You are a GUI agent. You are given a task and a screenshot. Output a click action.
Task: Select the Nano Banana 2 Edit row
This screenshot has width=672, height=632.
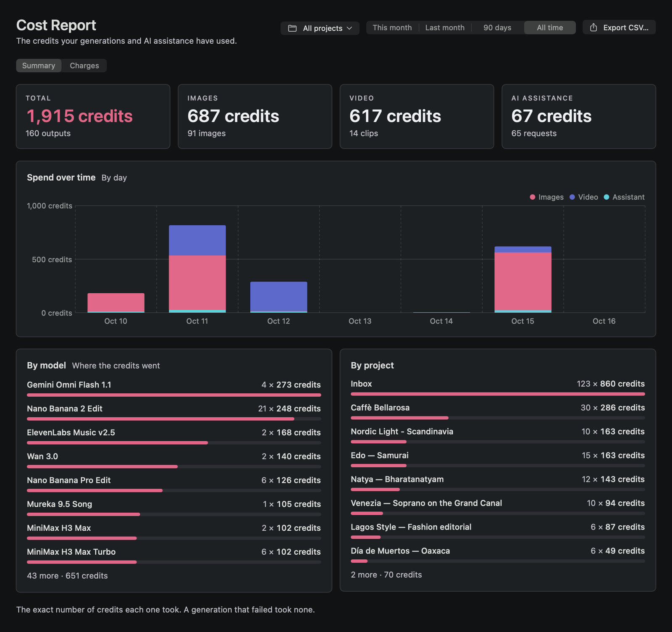tap(174, 412)
